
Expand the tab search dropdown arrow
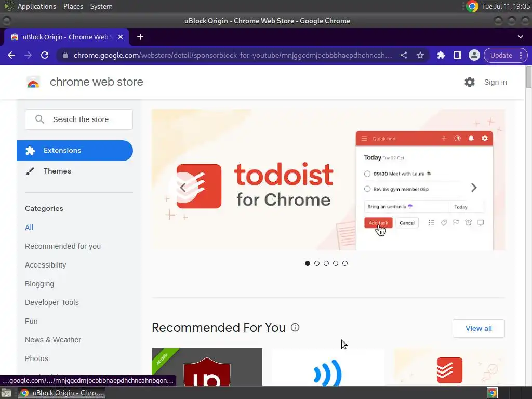pos(521,37)
